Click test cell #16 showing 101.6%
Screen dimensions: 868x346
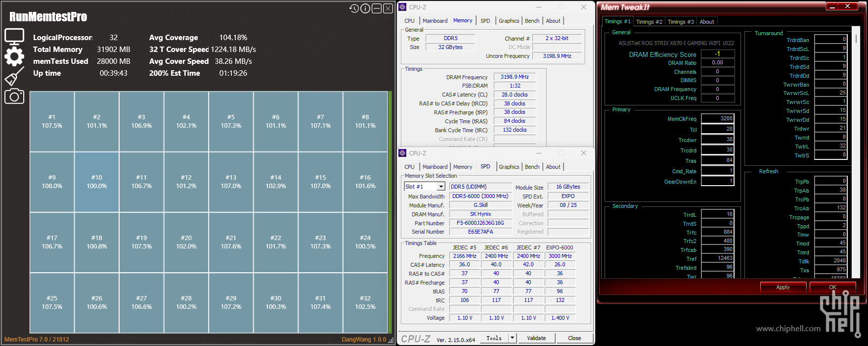point(365,182)
